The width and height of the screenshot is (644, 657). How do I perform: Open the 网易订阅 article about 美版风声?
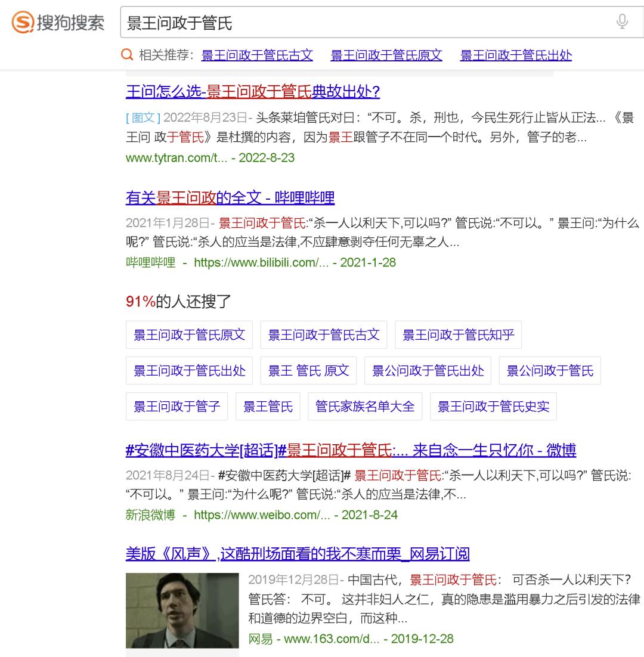point(298,554)
